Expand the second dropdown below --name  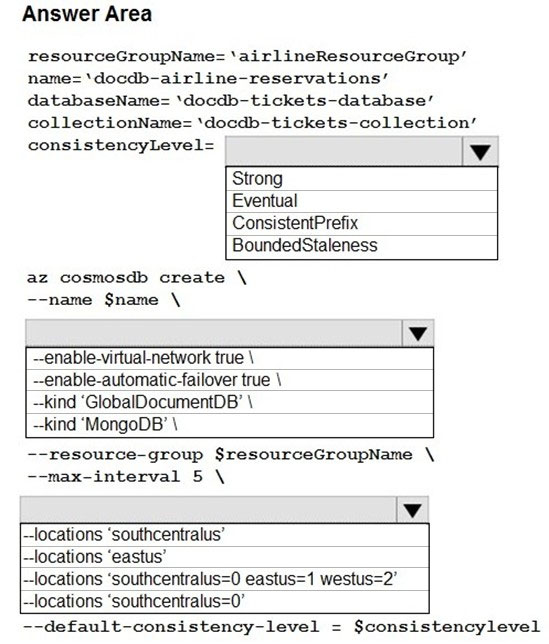click(418, 333)
